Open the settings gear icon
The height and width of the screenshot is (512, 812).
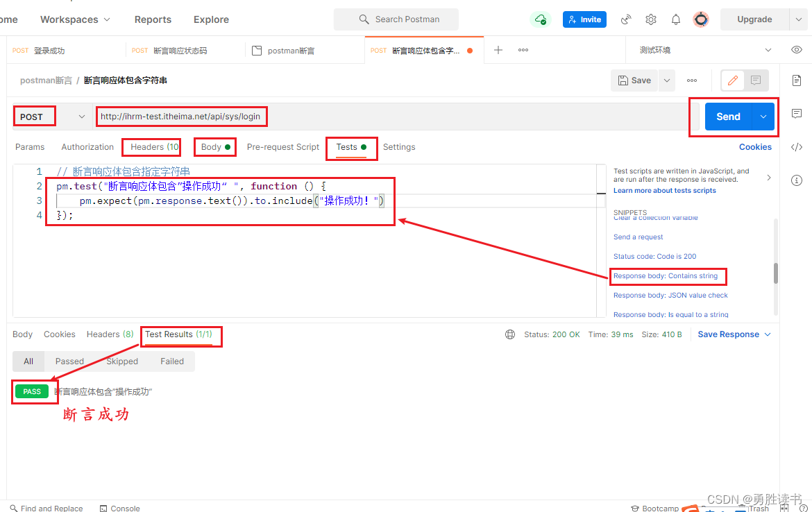pyautogui.click(x=651, y=19)
